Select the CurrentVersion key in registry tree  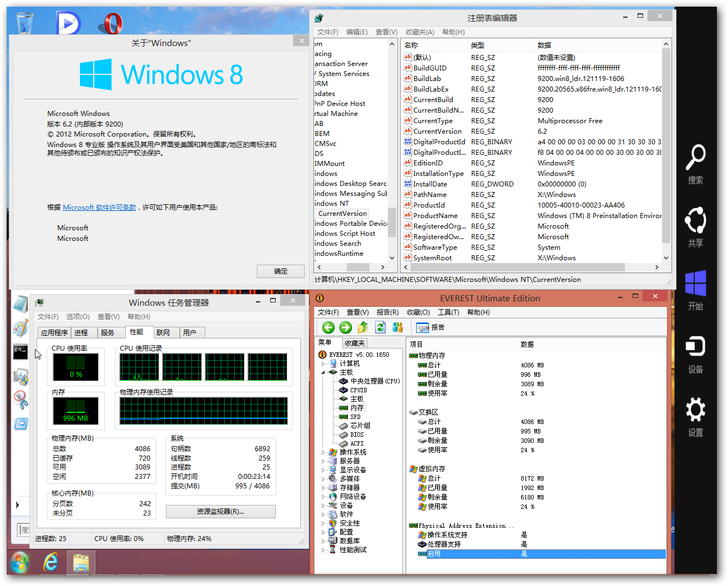(x=342, y=214)
